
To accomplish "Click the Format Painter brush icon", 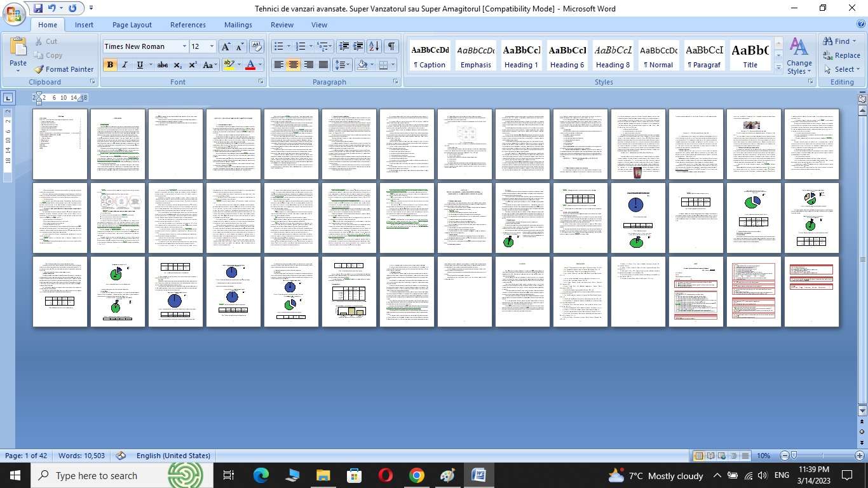I will tap(39, 69).
